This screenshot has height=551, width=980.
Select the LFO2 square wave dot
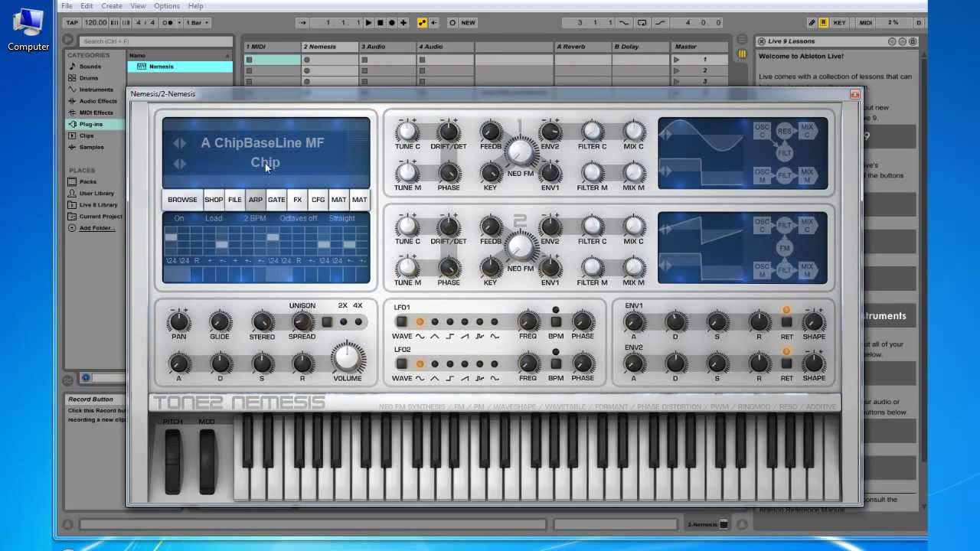point(449,364)
